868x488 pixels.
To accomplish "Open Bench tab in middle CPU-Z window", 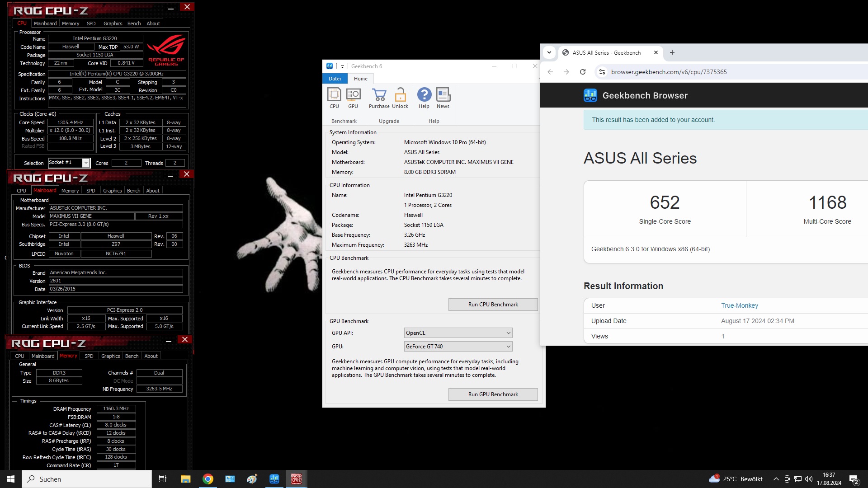I will [x=134, y=191].
